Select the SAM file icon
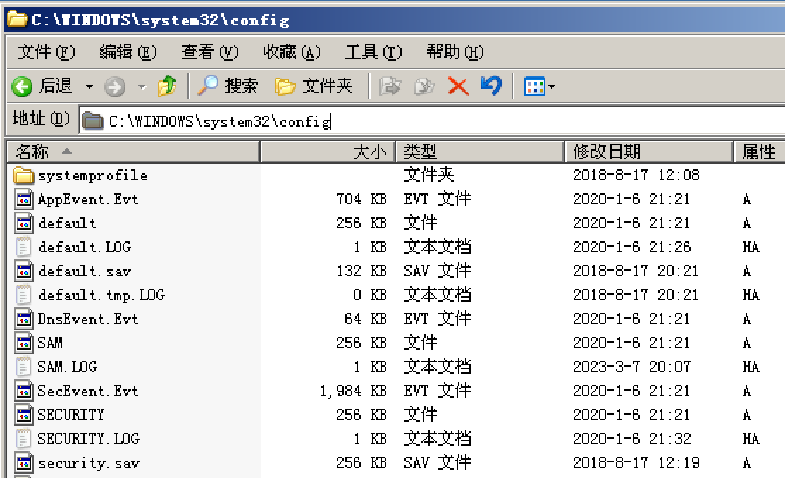The height and width of the screenshot is (478, 785). click(24, 343)
